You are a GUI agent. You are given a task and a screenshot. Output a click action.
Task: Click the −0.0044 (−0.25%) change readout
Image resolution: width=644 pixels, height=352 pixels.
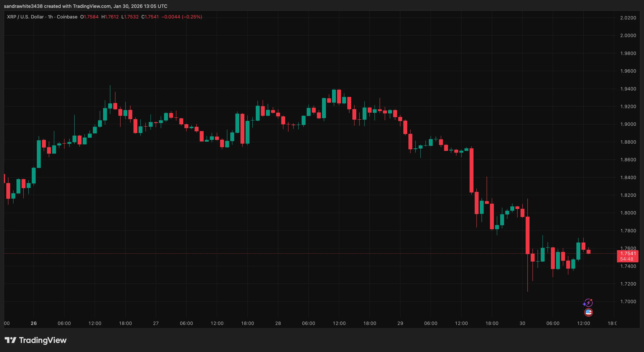tap(182, 17)
